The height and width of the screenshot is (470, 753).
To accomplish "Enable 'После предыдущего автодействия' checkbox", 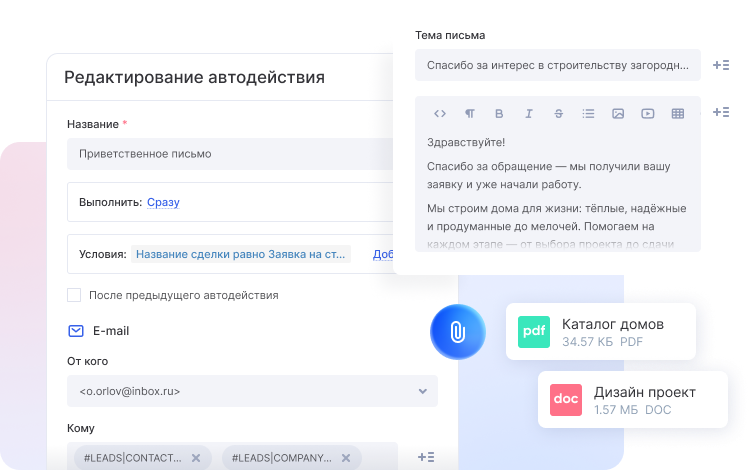I will click(74, 295).
